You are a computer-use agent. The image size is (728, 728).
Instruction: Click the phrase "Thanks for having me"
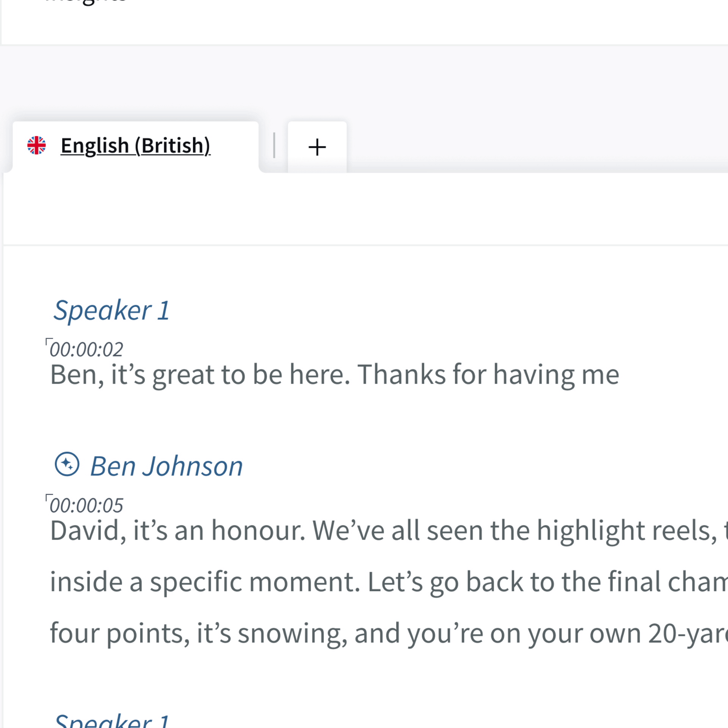pos(488,375)
